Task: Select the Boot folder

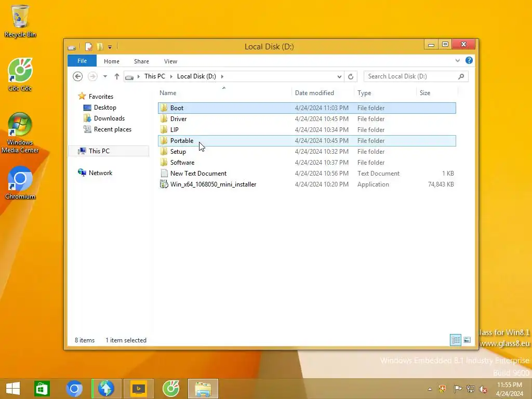Action: click(x=307, y=108)
